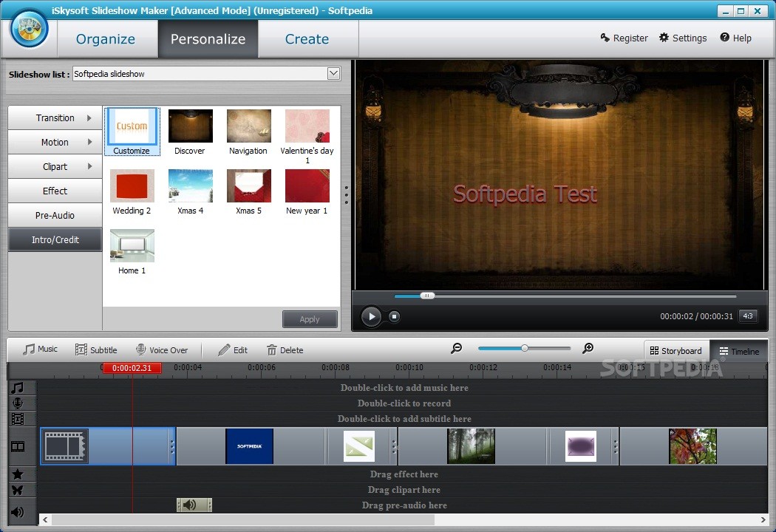The width and height of the screenshot is (776, 532).
Task: Click the 'Drag effect here' track text
Action: click(x=404, y=474)
